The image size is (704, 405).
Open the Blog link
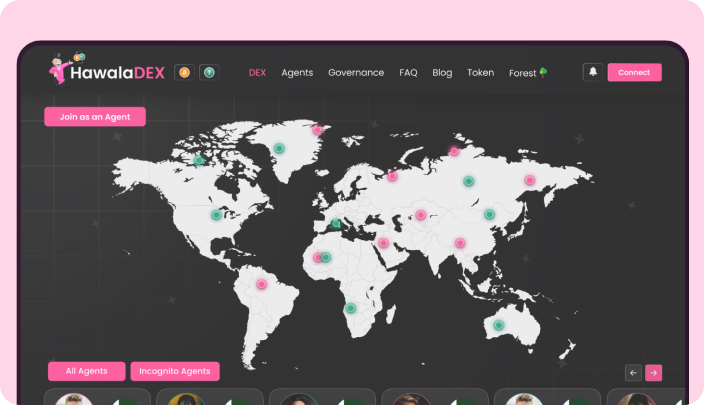click(x=442, y=73)
